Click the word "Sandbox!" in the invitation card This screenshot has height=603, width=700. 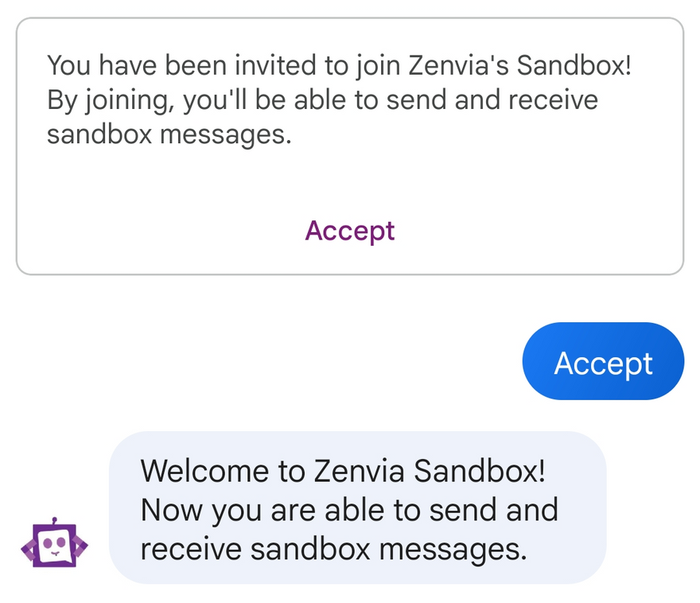pyautogui.click(x=574, y=64)
